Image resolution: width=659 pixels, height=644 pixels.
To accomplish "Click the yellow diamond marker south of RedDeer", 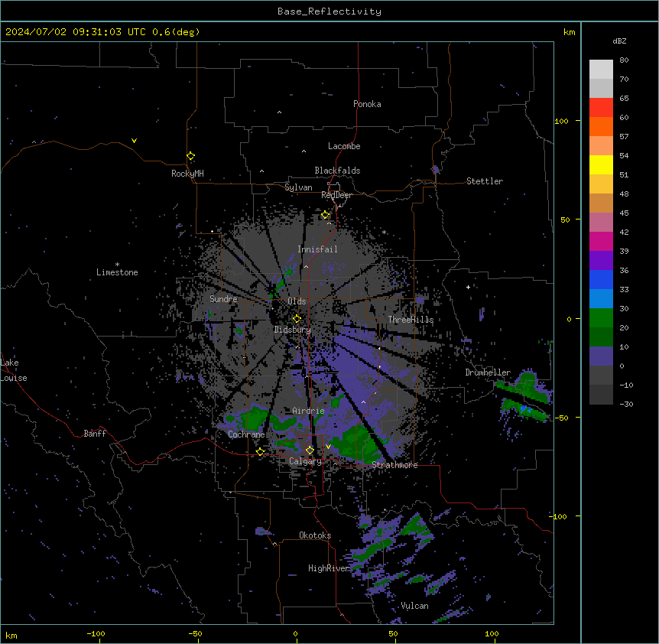I will pos(326,215).
